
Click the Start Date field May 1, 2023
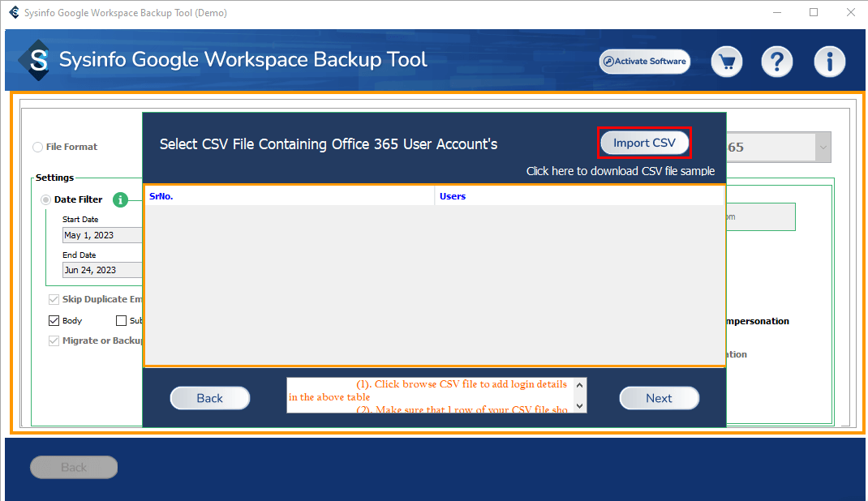(x=102, y=235)
